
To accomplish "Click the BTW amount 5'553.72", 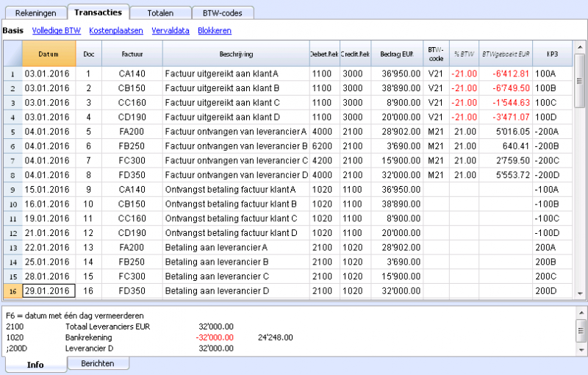I will pyautogui.click(x=506, y=175).
